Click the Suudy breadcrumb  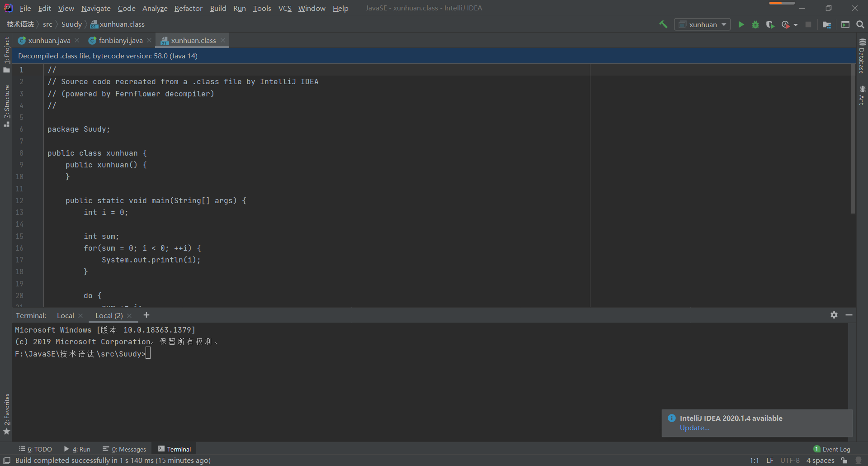click(71, 24)
